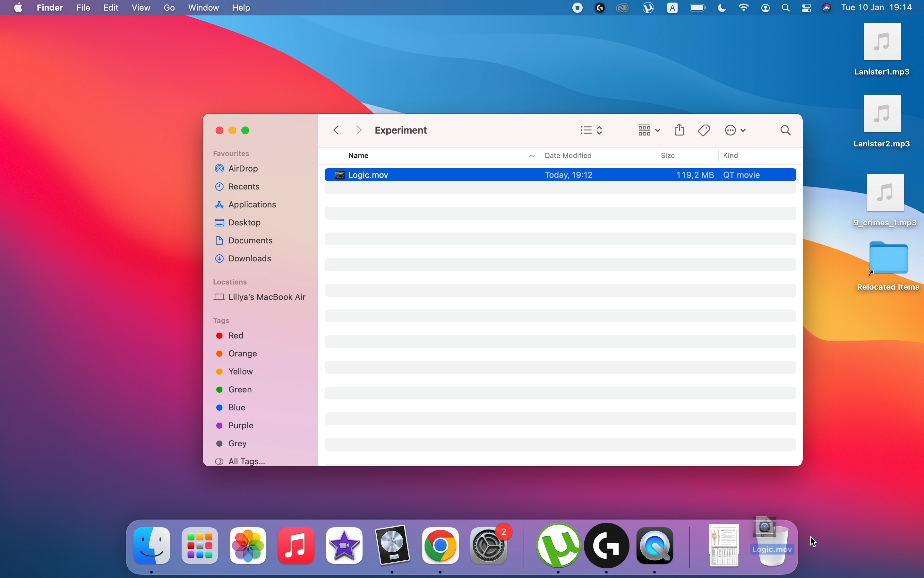924x578 pixels.
Task: Select the Logic.mov file row
Action: pos(560,175)
